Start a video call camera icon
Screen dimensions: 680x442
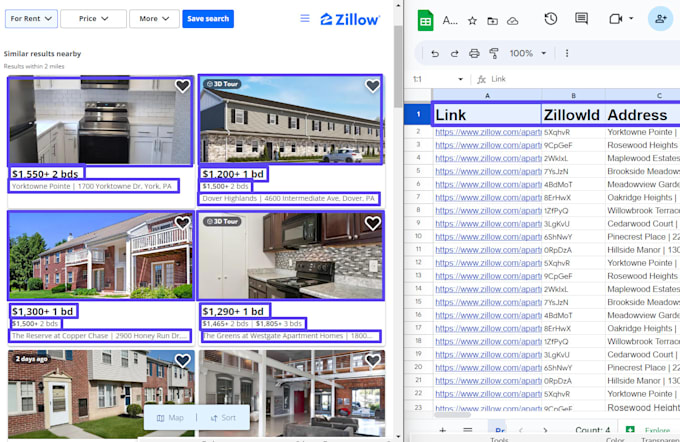tap(616, 19)
